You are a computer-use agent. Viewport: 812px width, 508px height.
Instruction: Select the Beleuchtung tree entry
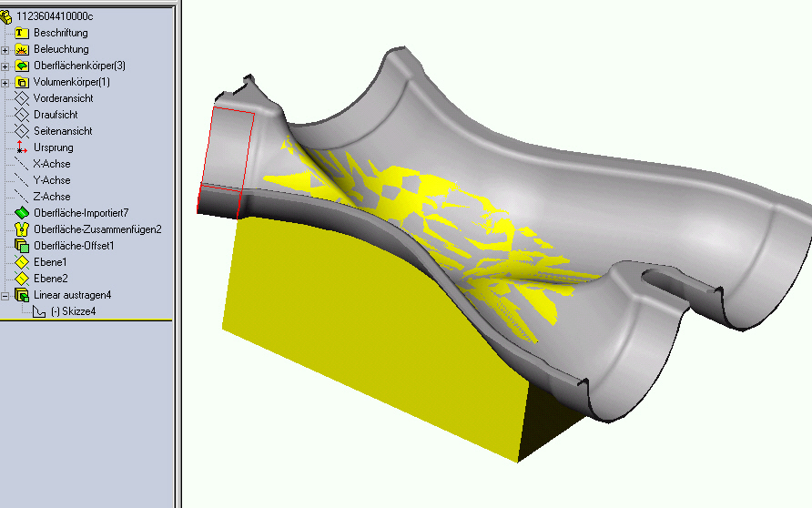[61, 49]
